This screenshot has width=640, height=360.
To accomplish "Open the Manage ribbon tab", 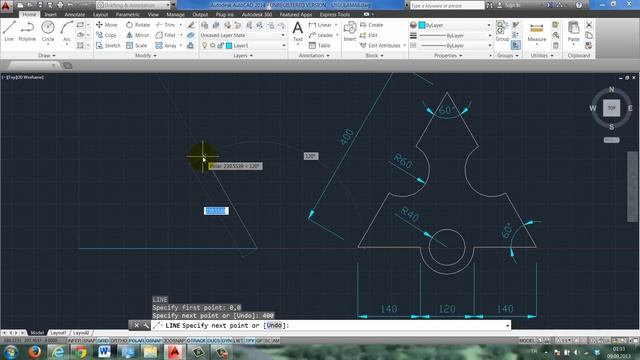I will tap(176, 14).
